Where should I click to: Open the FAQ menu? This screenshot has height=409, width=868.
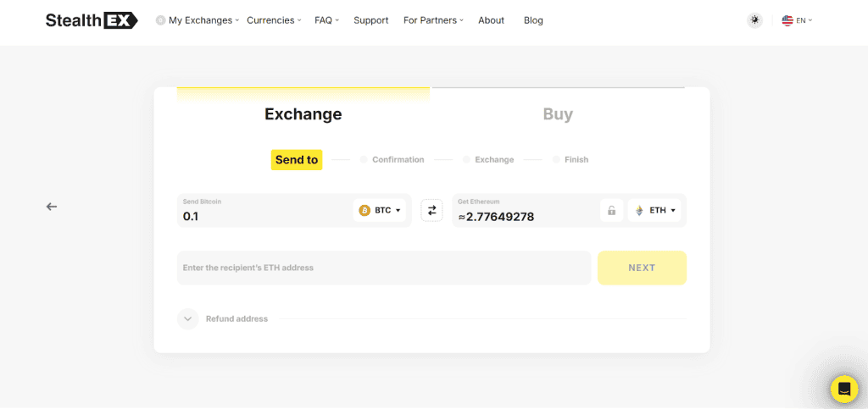[x=326, y=20]
